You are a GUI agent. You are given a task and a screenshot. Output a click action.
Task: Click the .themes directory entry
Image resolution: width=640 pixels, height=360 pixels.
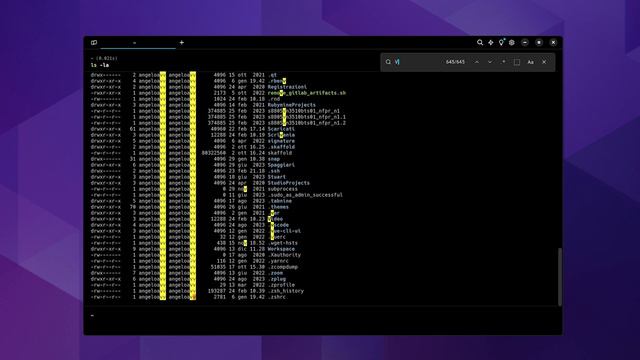(278, 207)
